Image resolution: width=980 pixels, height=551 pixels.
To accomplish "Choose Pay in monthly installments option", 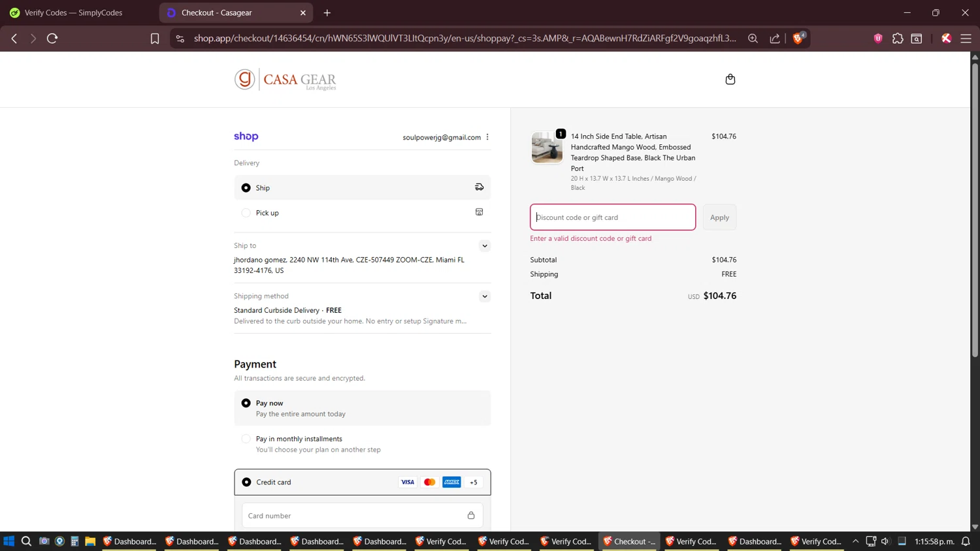I will click(246, 439).
